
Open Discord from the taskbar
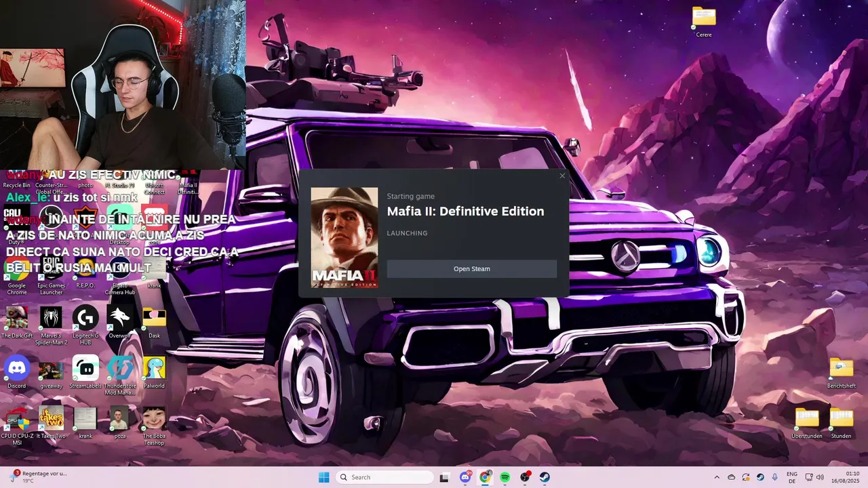(465, 477)
